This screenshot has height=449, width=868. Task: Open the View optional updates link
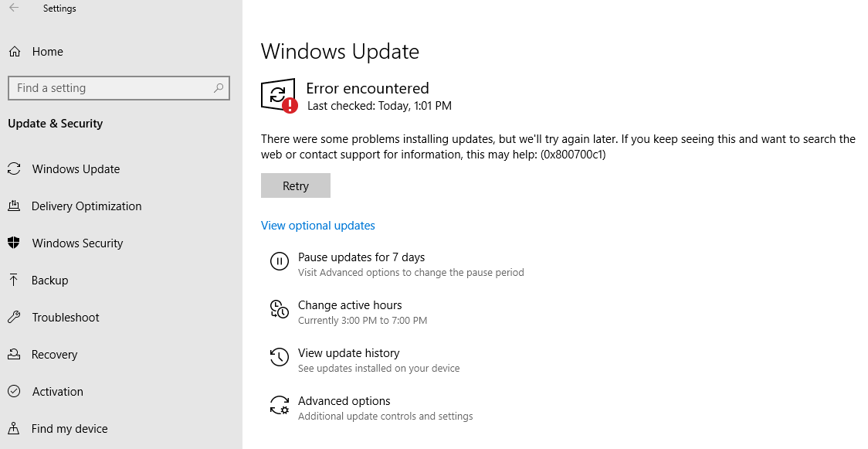click(x=317, y=225)
